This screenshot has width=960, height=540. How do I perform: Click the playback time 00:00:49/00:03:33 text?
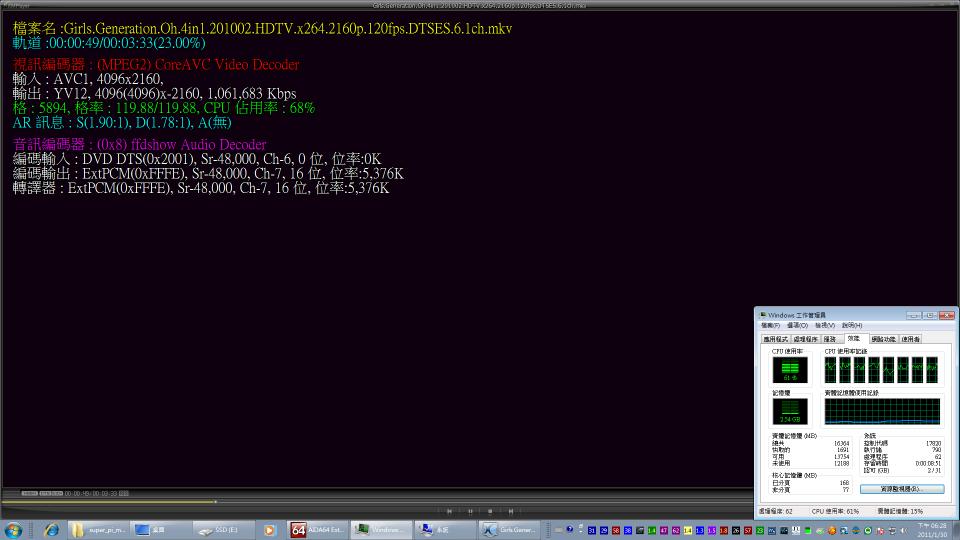[x=127, y=43]
